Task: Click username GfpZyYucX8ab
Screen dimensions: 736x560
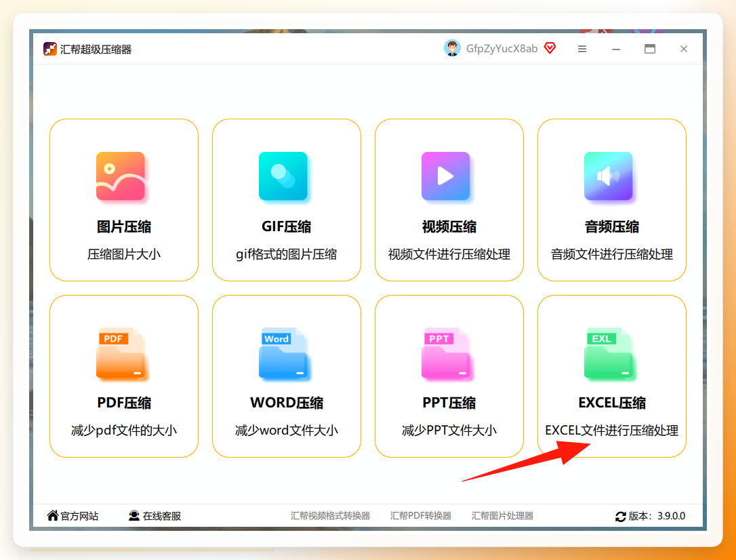Action: 502,49
